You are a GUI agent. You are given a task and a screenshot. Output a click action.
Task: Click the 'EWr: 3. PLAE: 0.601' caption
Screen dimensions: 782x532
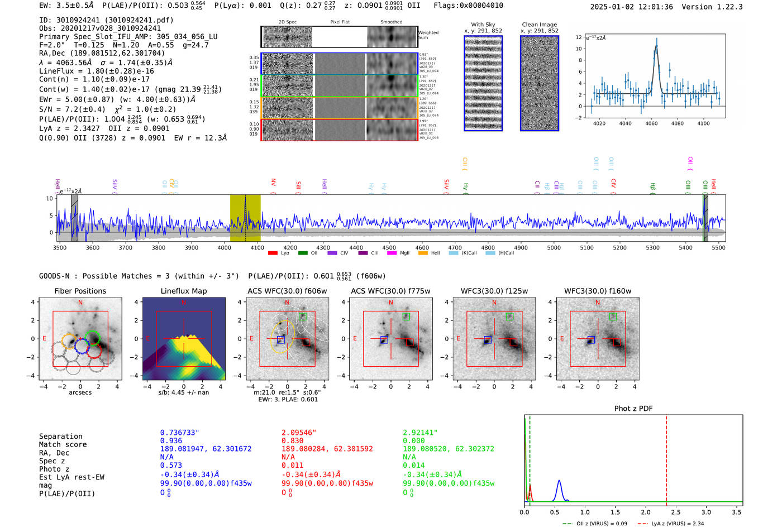click(x=288, y=399)
